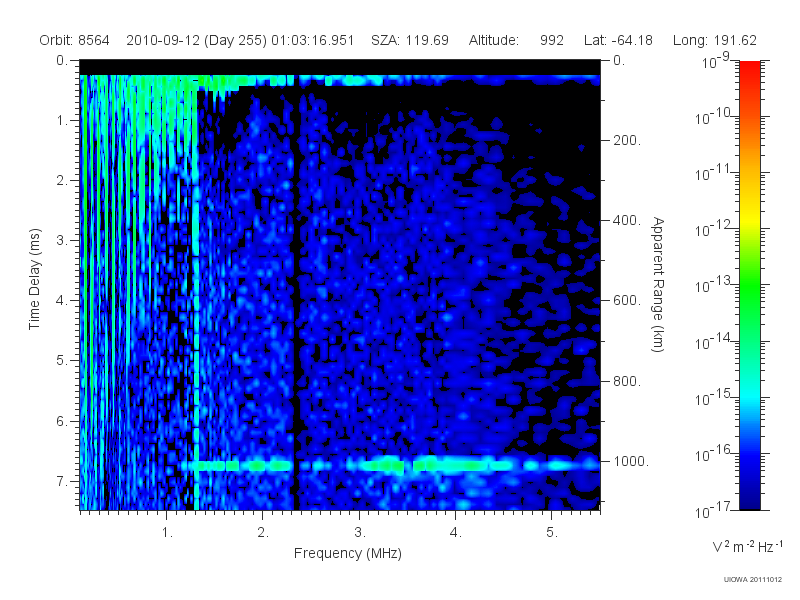800x600 pixels.
Task: Click the 1000. km apparent range tick label
Action: [631, 461]
